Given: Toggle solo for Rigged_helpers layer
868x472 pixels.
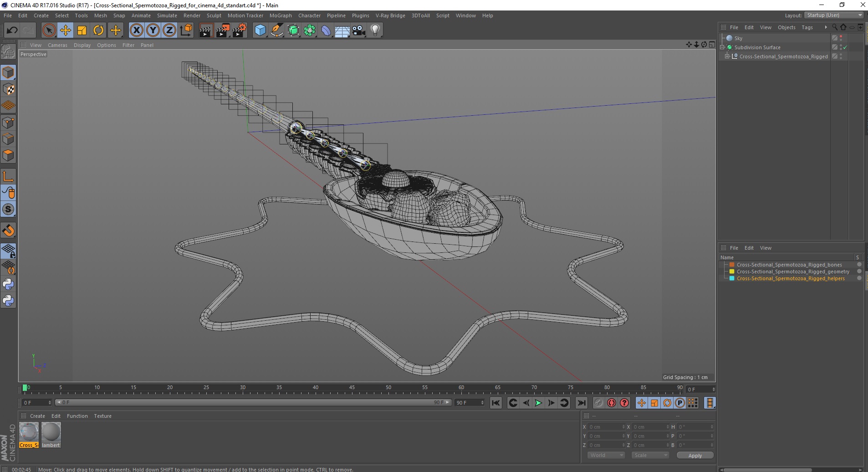Looking at the screenshot, I should coord(859,278).
